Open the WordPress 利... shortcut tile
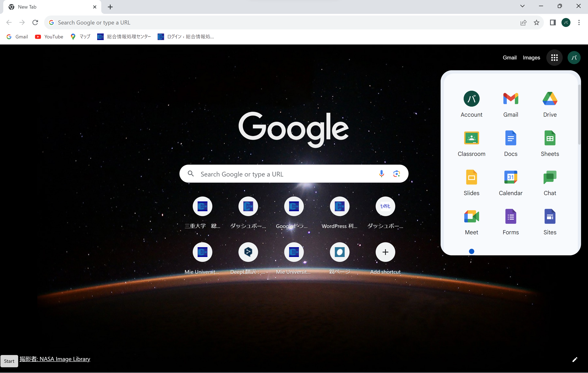The width and height of the screenshot is (588, 373). pyautogui.click(x=339, y=212)
